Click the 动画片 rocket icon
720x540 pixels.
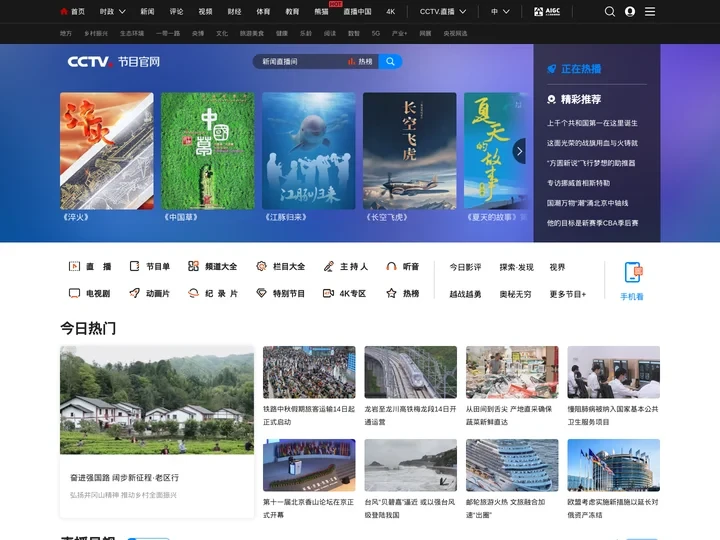[x=134, y=293]
